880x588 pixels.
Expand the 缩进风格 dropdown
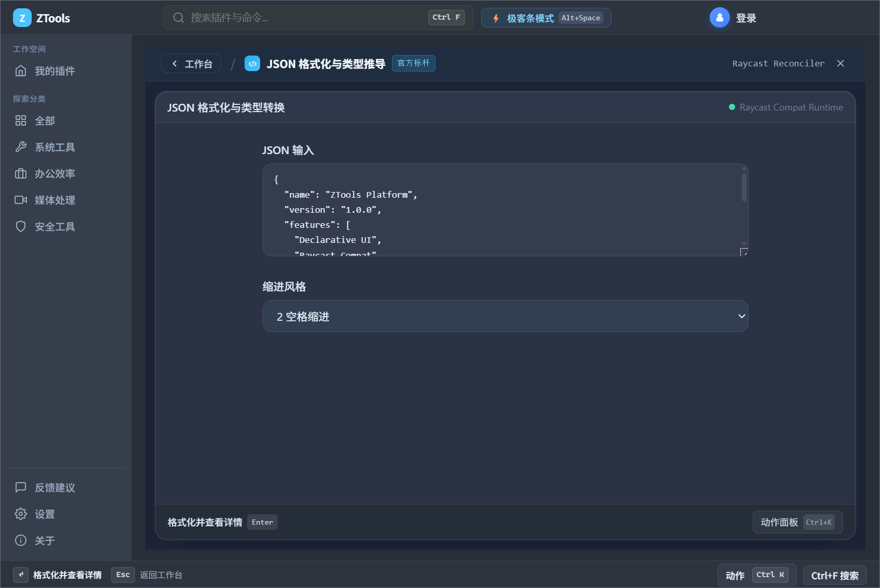[505, 316]
